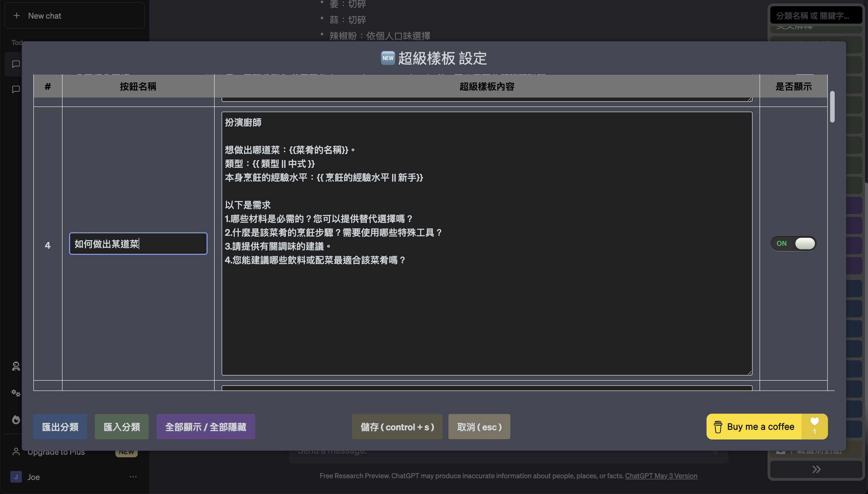Click the flame icon in left sidebar

click(16, 420)
